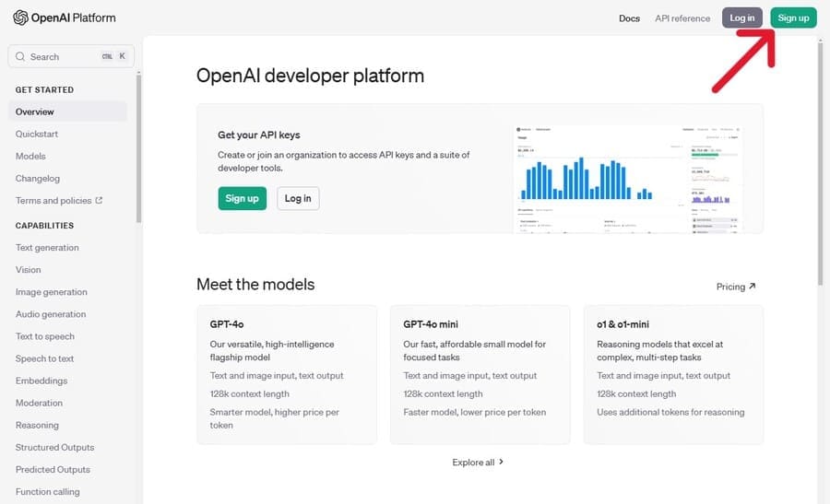Image resolution: width=830 pixels, height=504 pixels.
Task: Open Audio generation guide
Action: [51, 314]
